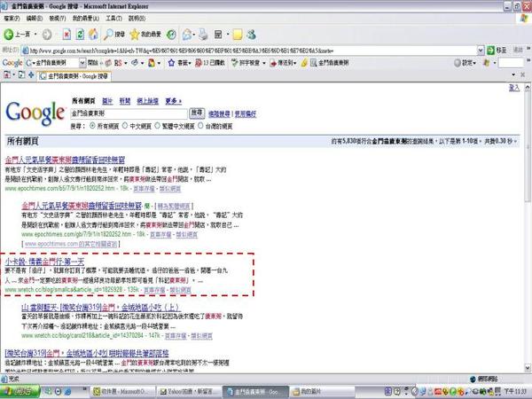Click the green Refresh page icon
This screenshot has width=532, height=399.
point(80,35)
